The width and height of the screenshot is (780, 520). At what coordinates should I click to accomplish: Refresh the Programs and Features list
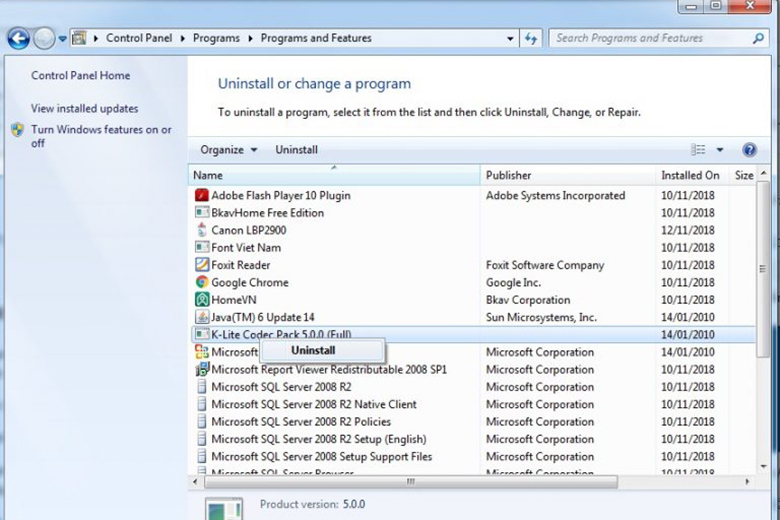(532, 39)
